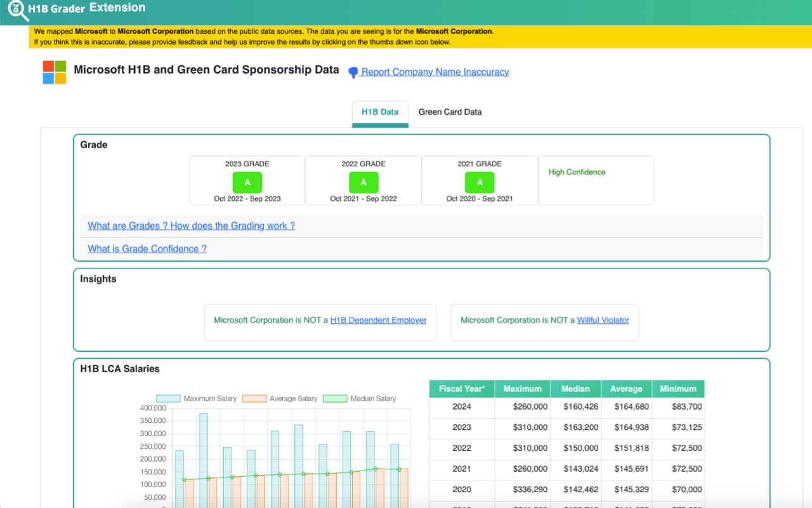Select fiscal year 2023 cell
This screenshot has width=812, height=508.
point(462,428)
